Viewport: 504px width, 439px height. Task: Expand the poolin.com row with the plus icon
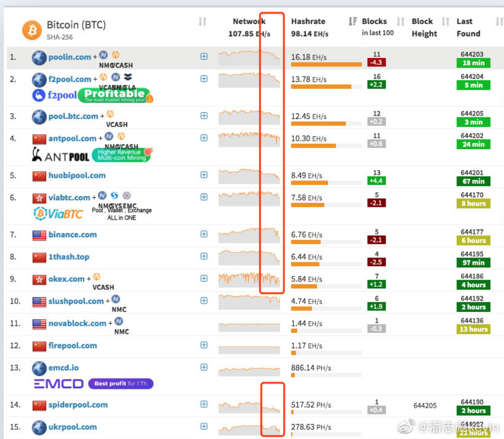click(204, 56)
